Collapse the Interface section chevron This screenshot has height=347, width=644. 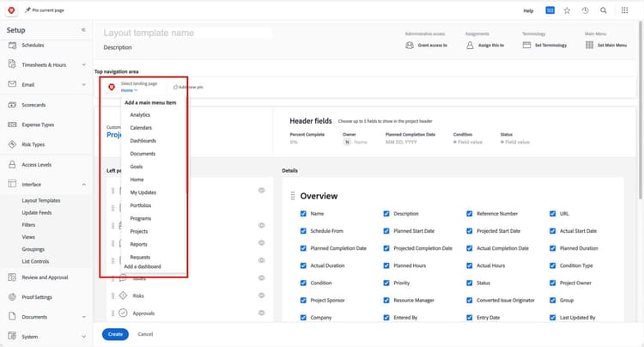point(84,185)
